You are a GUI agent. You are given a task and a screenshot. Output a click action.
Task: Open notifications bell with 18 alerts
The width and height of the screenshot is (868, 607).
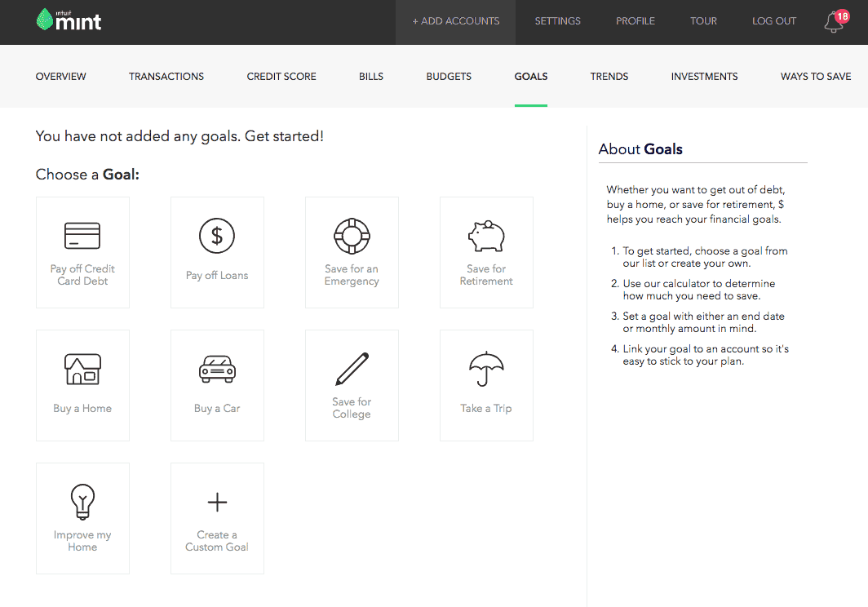[835, 21]
